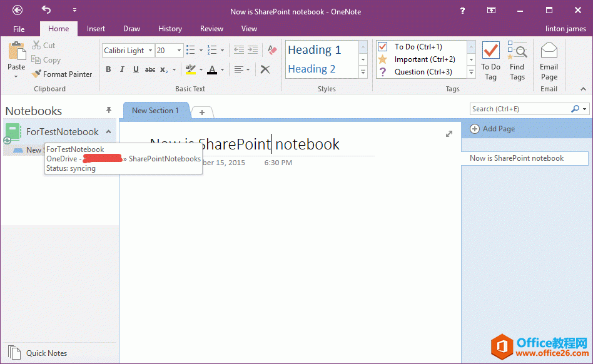Open Find Tags
This screenshot has width=593, height=364.
pyautogui.click(x=517, y=61)
